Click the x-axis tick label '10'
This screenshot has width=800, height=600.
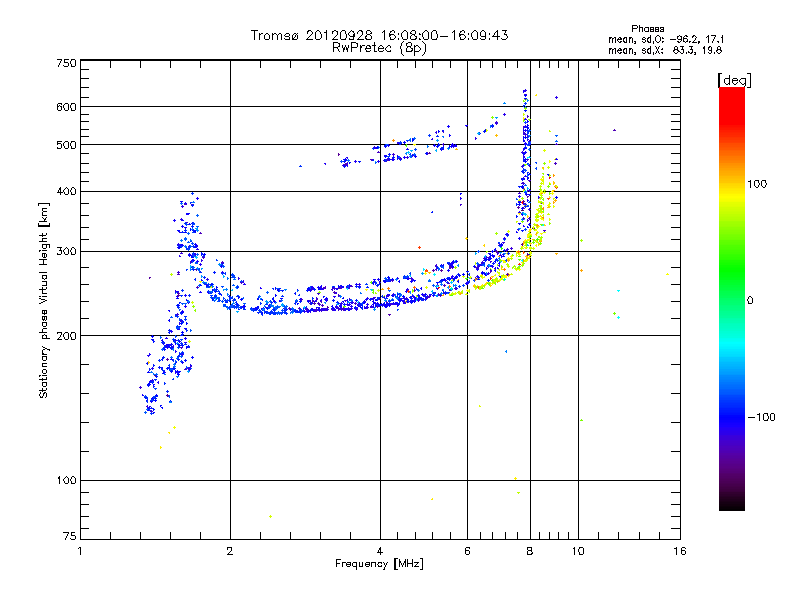(x=578, y=551)
